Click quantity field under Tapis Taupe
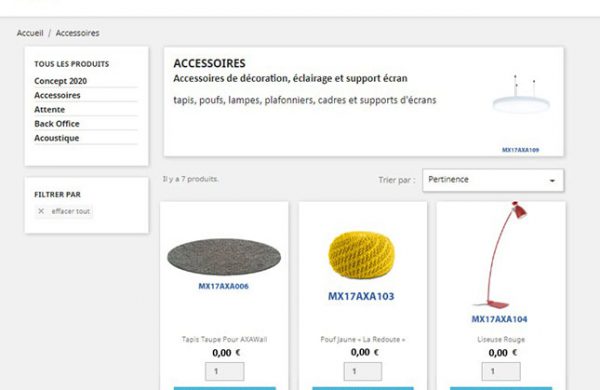 (225, 371)
